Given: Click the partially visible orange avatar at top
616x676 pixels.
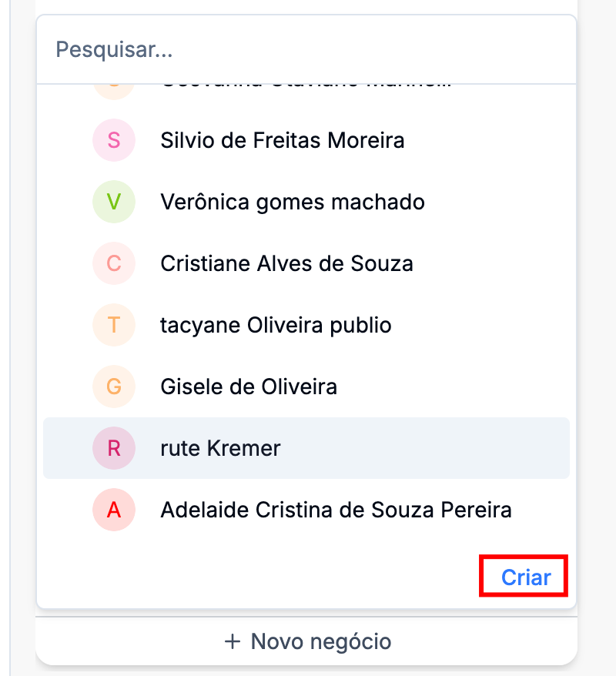Looking at the screenshot, I should pyautogui.click(x=114, y=89).
